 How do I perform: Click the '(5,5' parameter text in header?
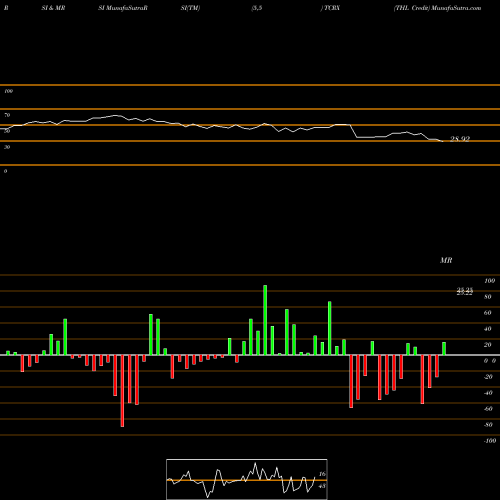pos(257,8)
